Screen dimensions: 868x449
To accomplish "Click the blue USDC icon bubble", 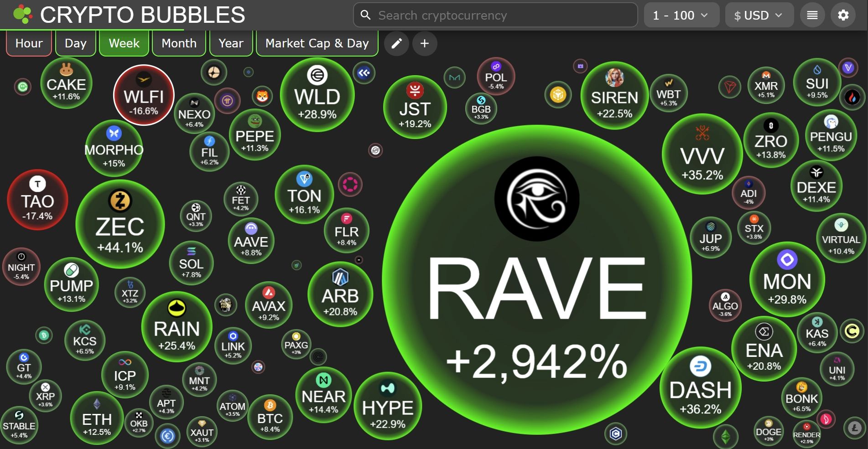I will 168,436.
